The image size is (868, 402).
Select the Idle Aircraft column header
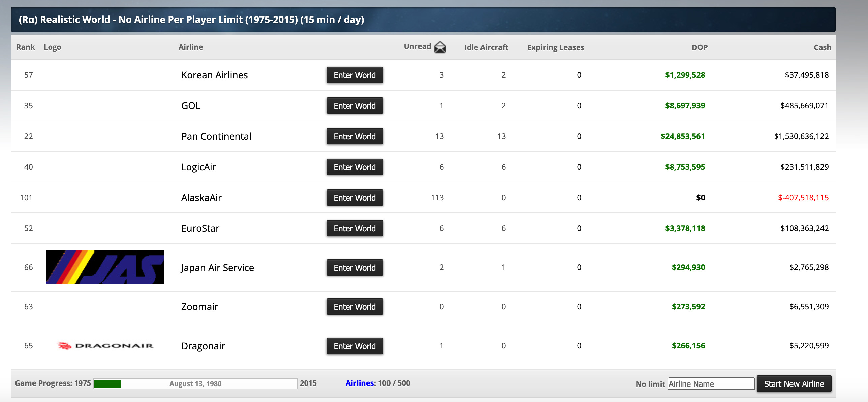coord(486,47)
